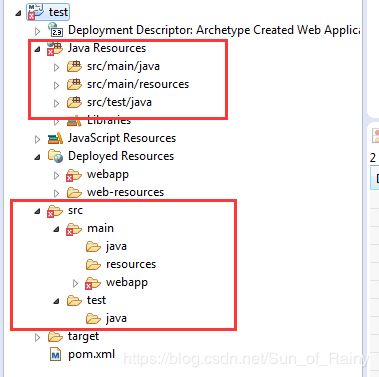Expand the src/test/java source folder
The height and width of the screenshot is (377, 379).
click(56, 103)
